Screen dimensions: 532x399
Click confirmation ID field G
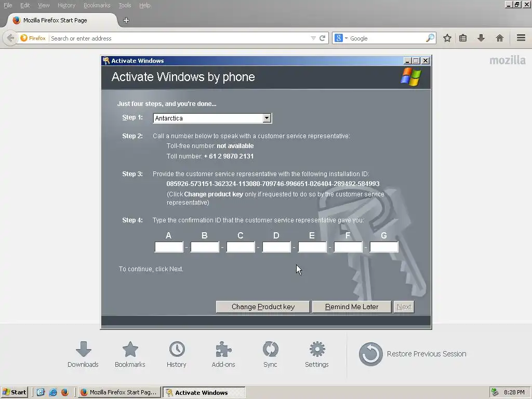tap(384, 247)
